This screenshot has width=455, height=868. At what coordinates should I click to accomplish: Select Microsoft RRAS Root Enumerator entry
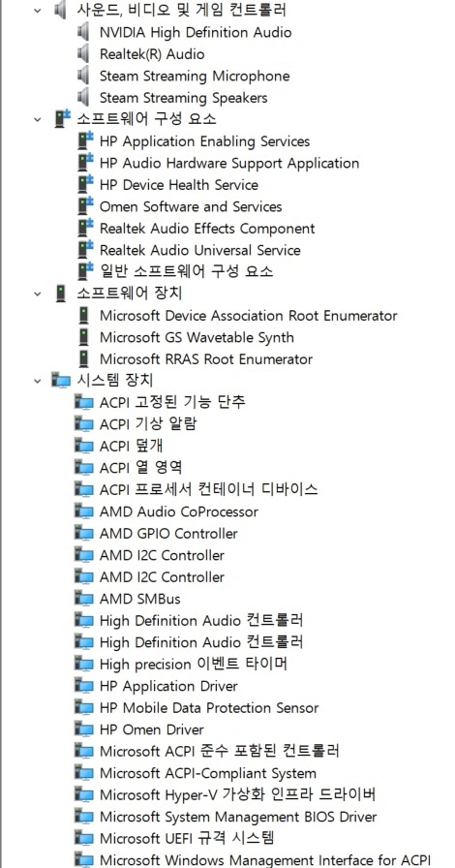point(206,359)
